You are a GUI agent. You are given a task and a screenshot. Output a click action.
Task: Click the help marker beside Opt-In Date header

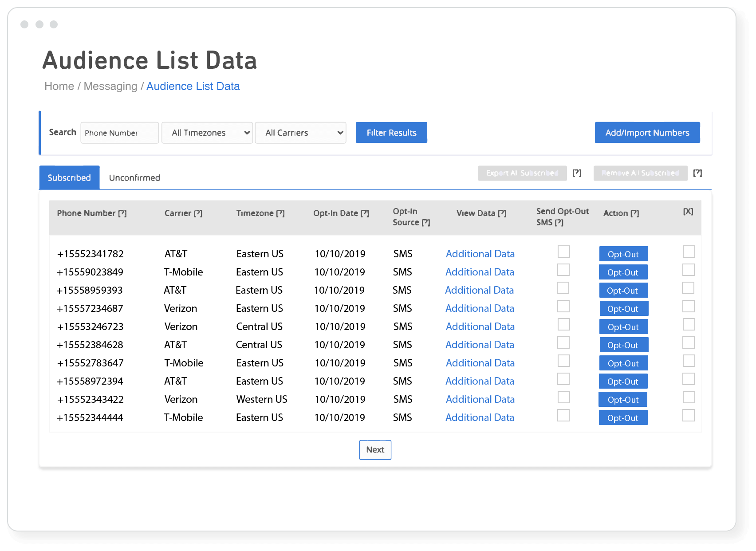[x=365, y=213]
